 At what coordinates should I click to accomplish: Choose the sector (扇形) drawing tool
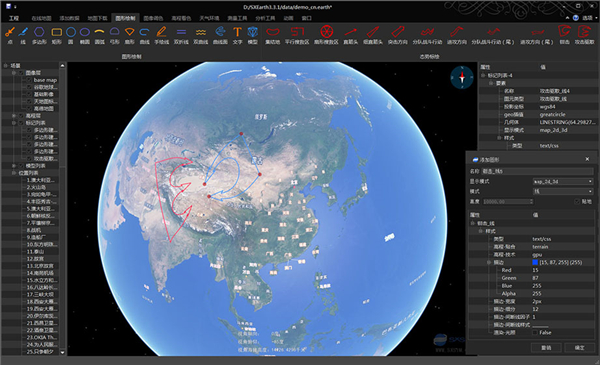point(130,35)
